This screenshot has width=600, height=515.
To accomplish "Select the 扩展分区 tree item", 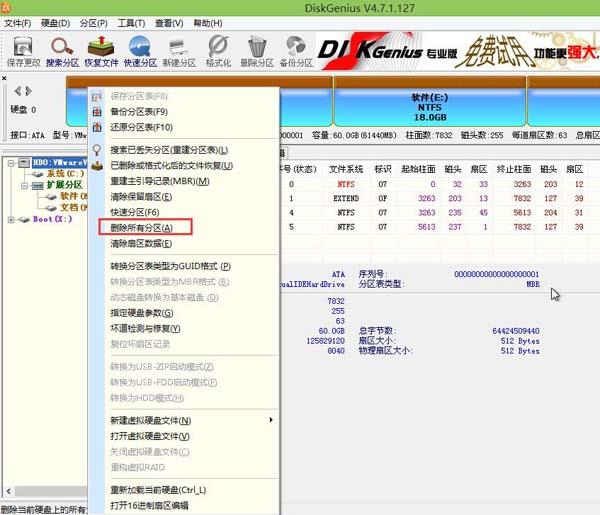I will click(65, 185).
